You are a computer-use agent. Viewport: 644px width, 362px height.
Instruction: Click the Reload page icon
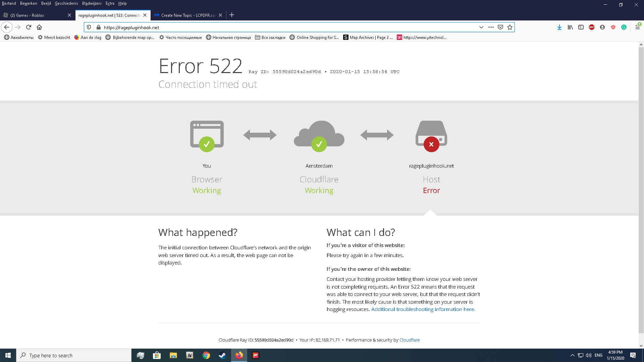coord(29,27)
